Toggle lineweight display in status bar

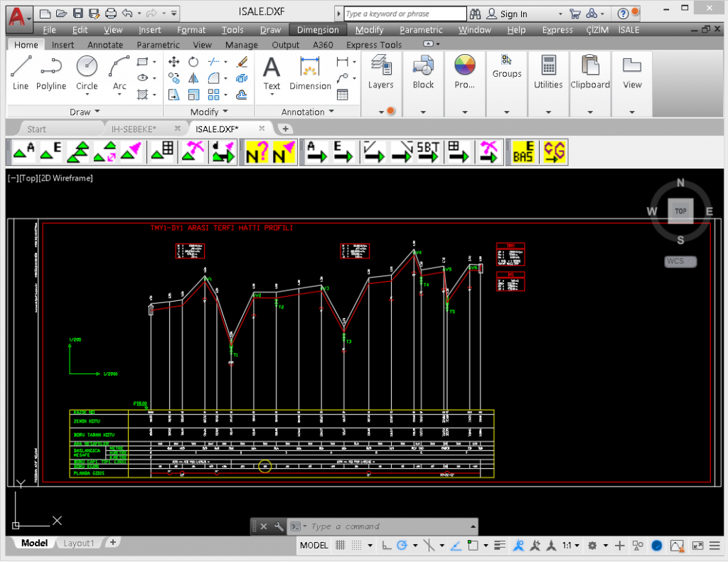500,546
